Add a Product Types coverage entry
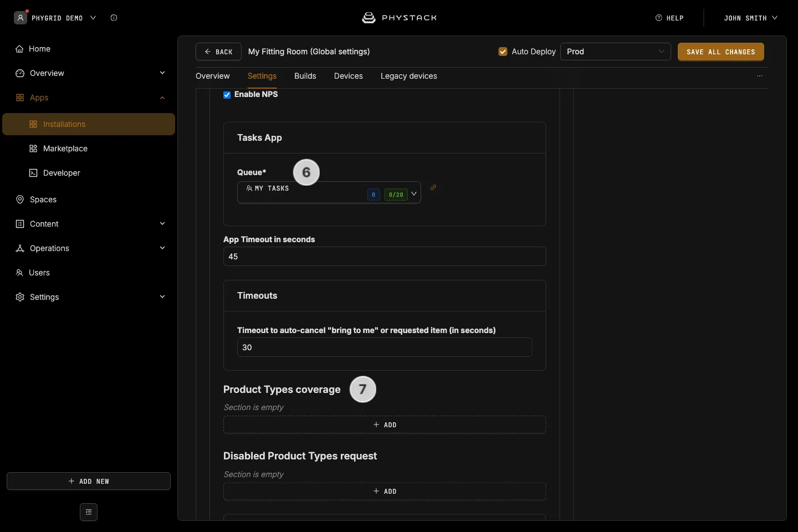This screenshot has height=532, width=798. click(x=385, y=424)
